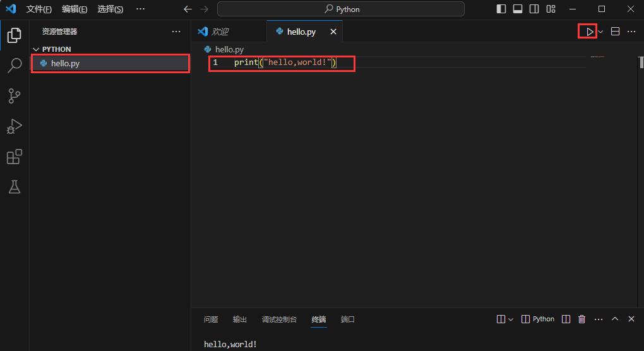Run the Python file with play button
644x351 pixels.
pyautogui.click(x=589, y=32)
